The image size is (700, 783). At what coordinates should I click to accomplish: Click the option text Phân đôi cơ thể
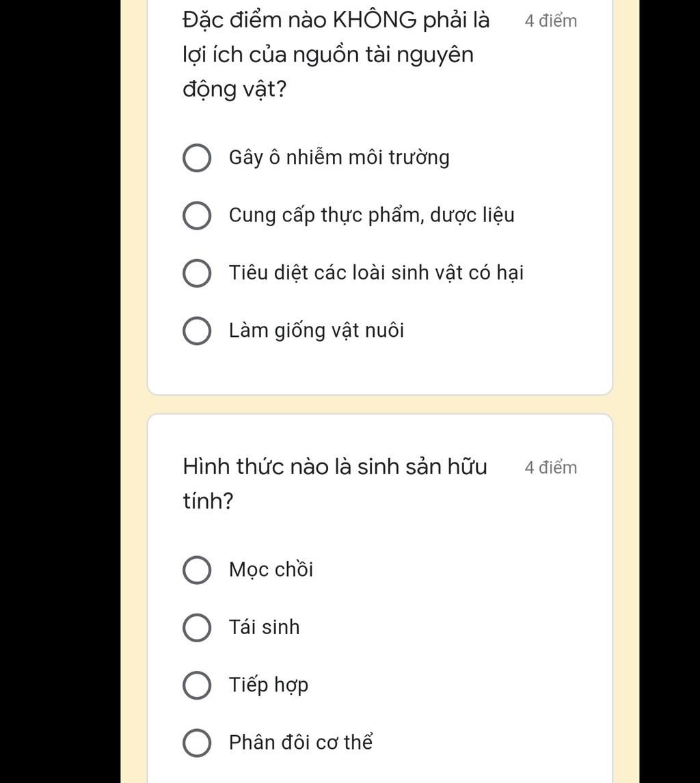click(x=301, y=742)
